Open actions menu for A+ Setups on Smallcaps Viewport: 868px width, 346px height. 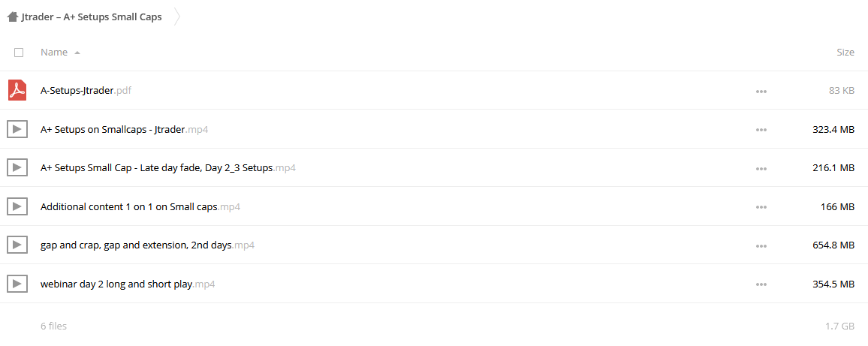[x=761, y=130]
